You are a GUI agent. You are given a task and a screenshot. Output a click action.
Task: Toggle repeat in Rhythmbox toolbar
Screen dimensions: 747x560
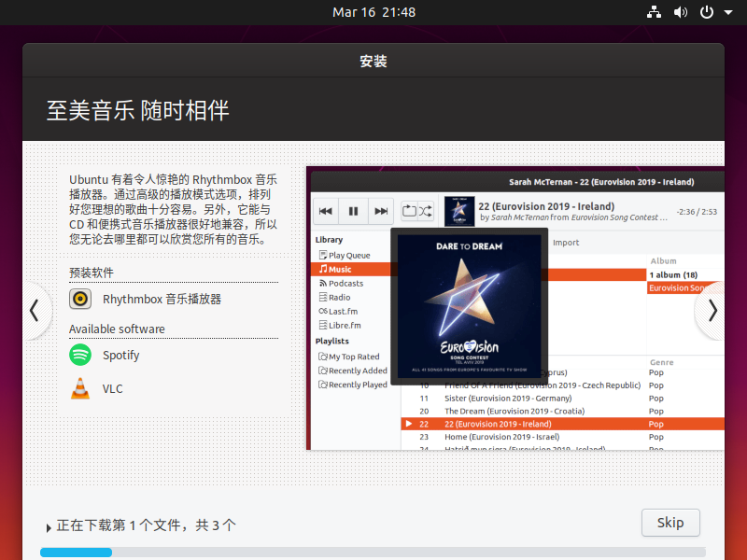pos(409,211)
